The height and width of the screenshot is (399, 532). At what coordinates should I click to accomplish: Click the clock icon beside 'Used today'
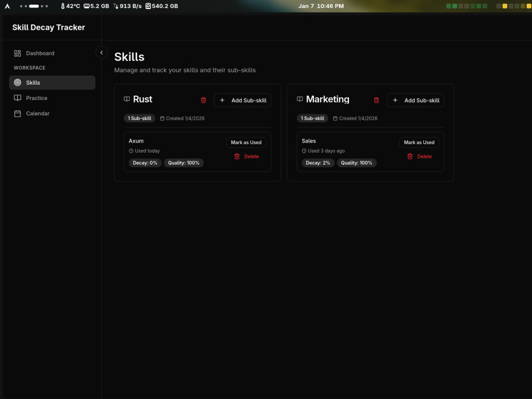pyautogui.click(x=131, y=151)
